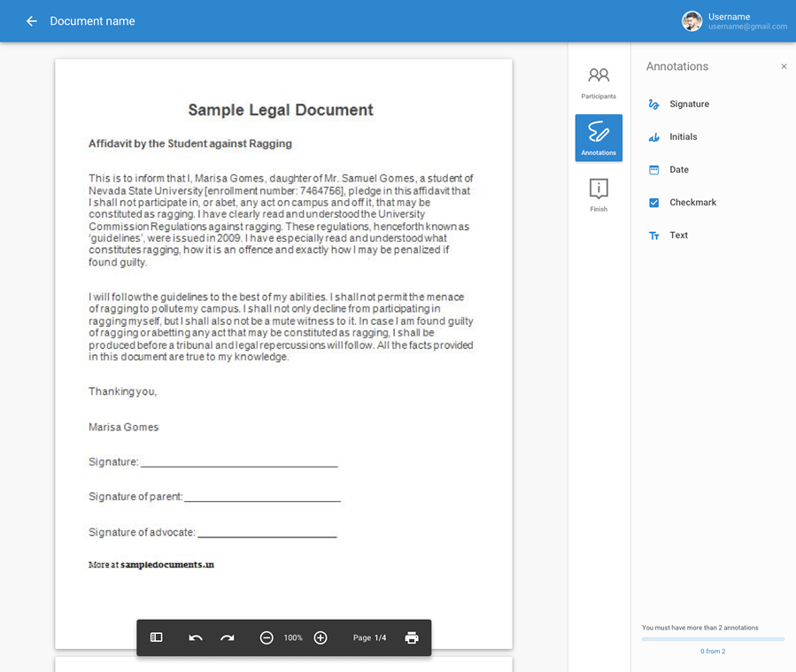Redo the last action
Viewport: 796px width, 672px height.
pyautogui.click(x=228, y=637)
